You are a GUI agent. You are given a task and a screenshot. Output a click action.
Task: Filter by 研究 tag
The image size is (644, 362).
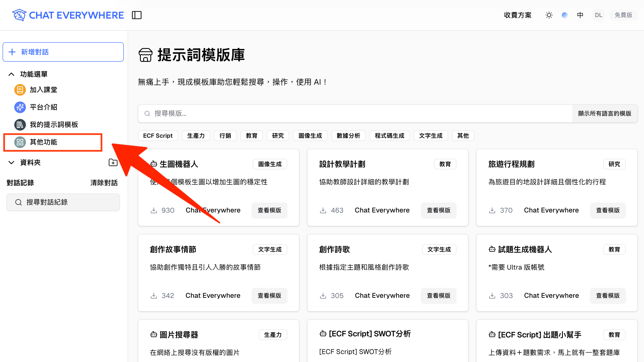tap(278, 136)
